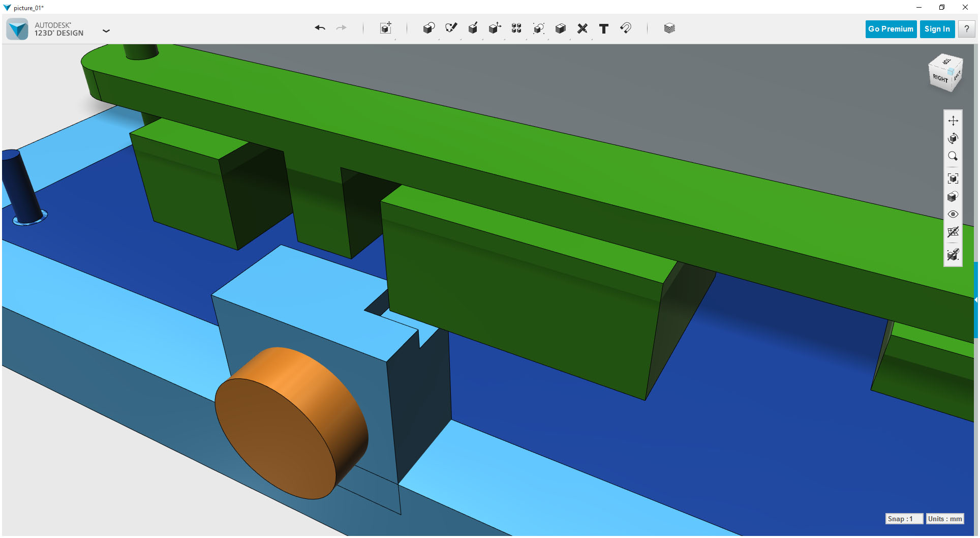Open the main application menu chevron

pos(106,31)
